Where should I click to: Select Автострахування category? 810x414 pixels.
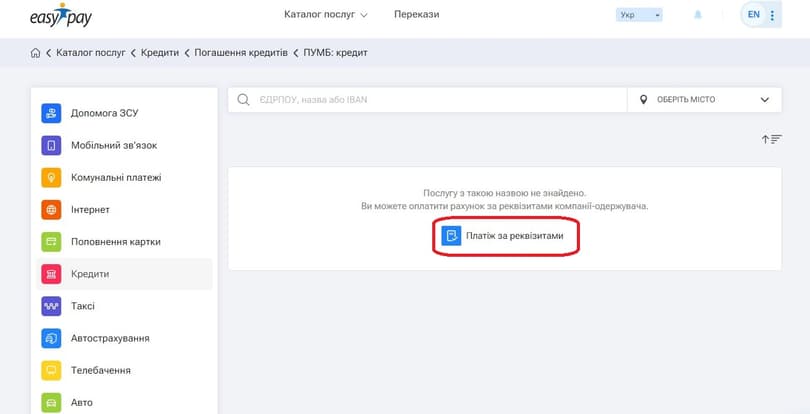click(x=124, y=338)
